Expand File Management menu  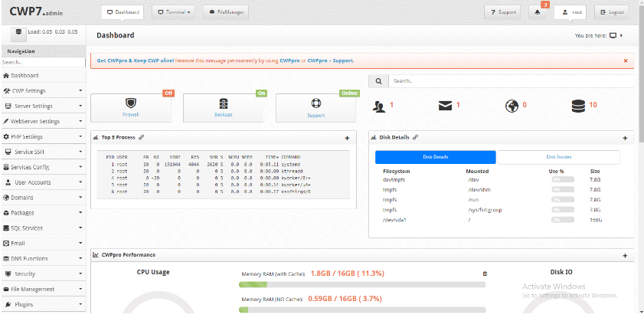(43, 289)
